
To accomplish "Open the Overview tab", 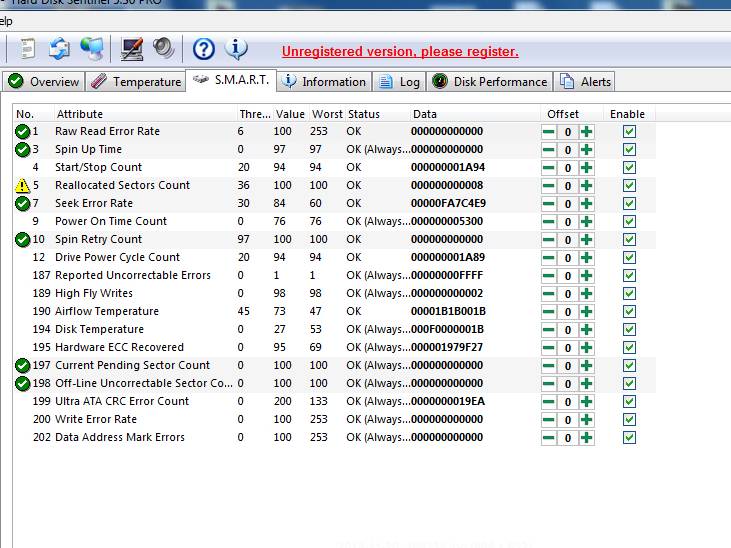I will pyautogui.click(x=44, y=82).
